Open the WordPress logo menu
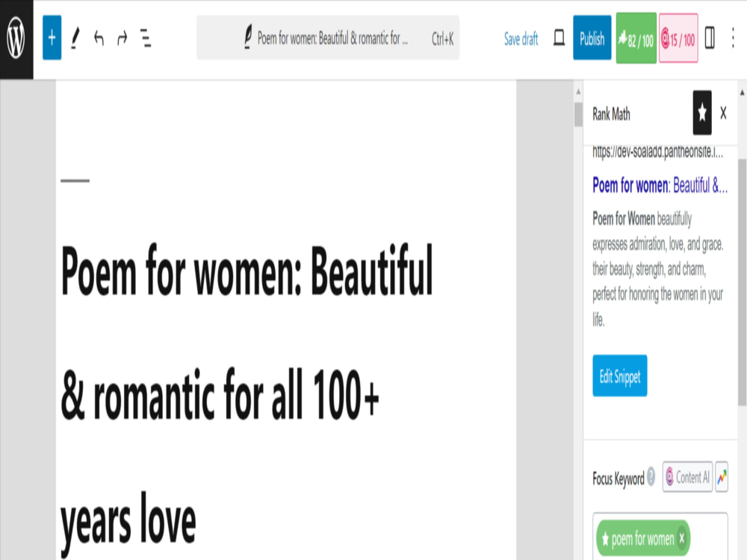Screen dimensions: 747x560 [x=16, y=39]
